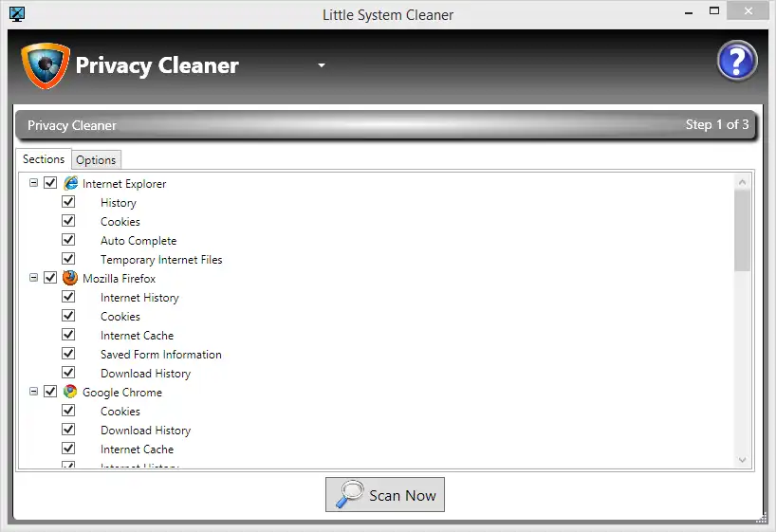
Task: Uncheck Internet Explorer Cookies checkbox
Action: [68, 221]
